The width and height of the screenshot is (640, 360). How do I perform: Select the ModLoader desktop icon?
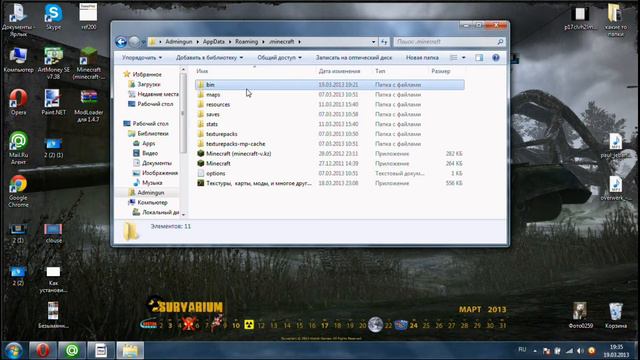(89, 106)
